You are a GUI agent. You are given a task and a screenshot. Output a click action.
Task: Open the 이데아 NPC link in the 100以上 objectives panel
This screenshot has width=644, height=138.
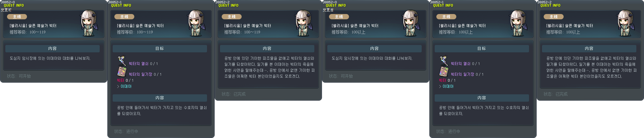coord(448,86)
